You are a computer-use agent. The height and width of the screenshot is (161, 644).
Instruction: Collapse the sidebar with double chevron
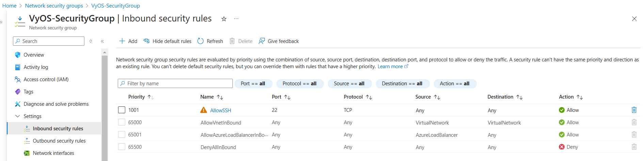[x=102, y=41]
